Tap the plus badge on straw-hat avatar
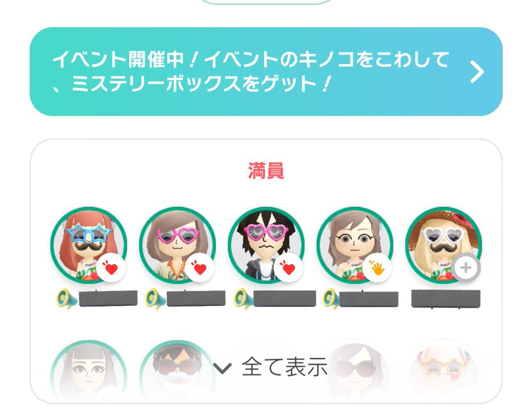The image size is (532, 411). click(465, 268)
